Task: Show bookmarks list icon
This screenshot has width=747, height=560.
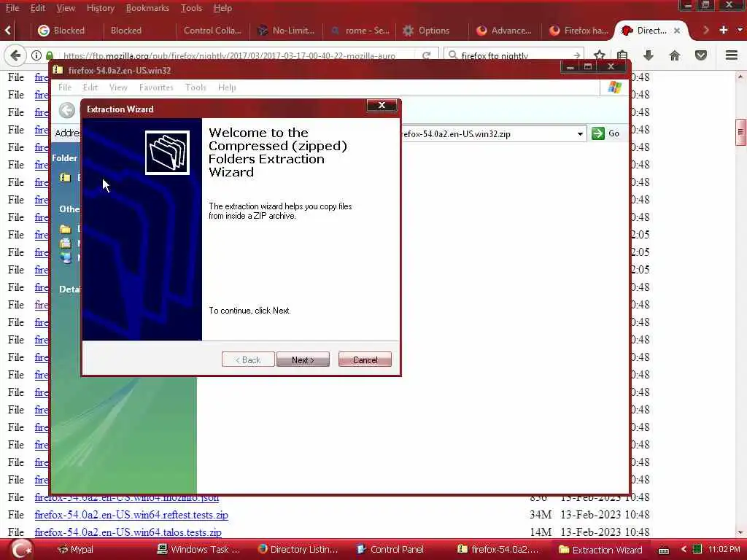Action: 622,55
